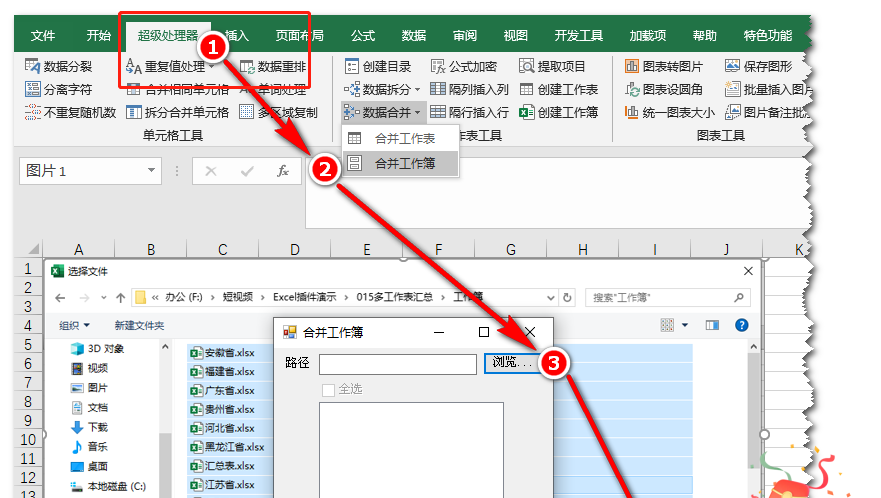Screen dimensions: 881x498
Task: Open the 开发工具 ribbon tab
Action: 579,36
